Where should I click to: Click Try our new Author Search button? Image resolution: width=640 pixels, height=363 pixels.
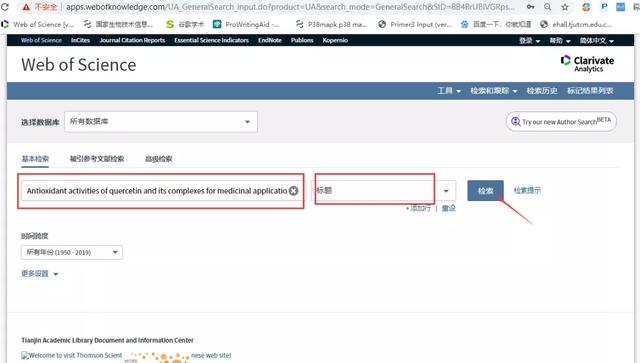point(561,121)
